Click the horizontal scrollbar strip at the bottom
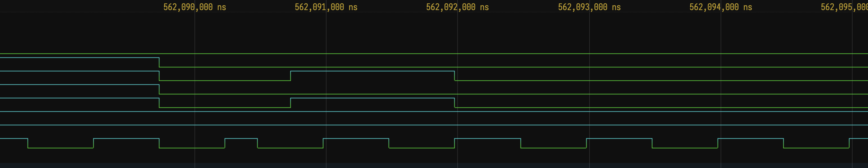868x168 pixels. click(x=434, y=165)
